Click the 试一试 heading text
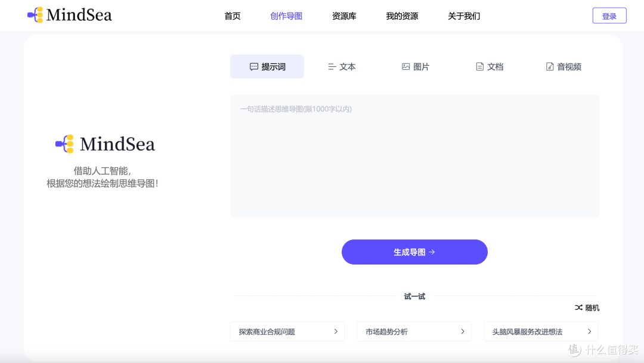 click(414, 296)
